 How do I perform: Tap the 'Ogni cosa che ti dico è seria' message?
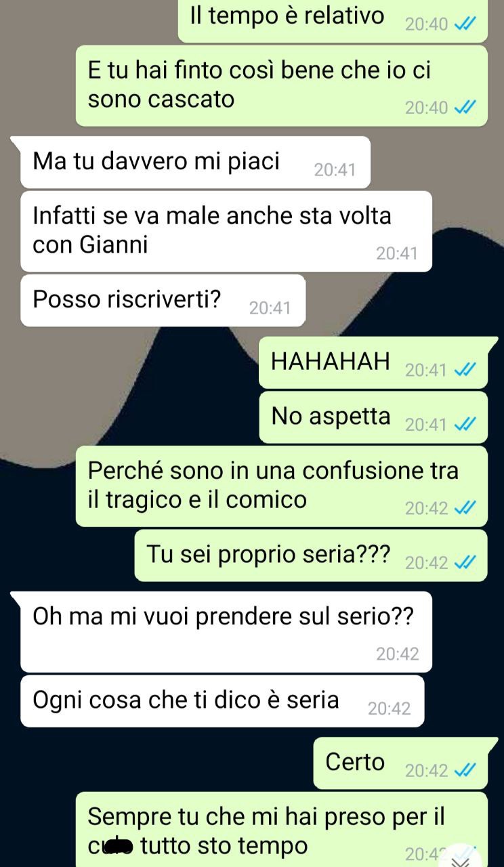click(x=222, y=701)
